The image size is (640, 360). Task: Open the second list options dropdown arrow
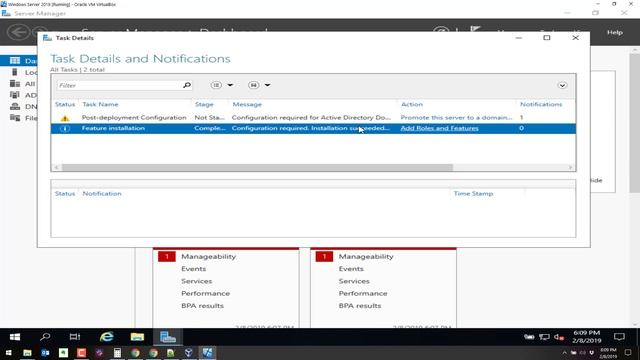[267, 85]
